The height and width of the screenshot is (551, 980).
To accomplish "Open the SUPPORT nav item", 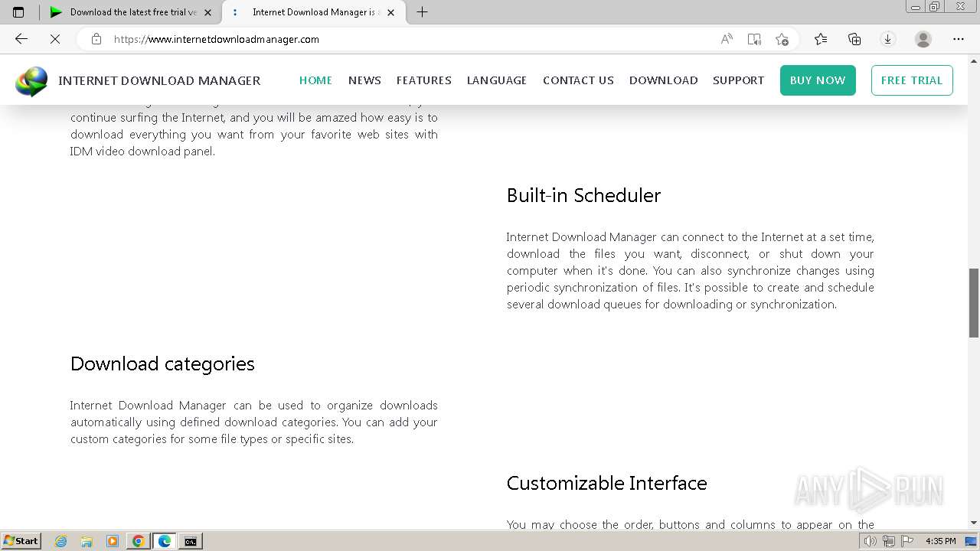I will [738, 80].
